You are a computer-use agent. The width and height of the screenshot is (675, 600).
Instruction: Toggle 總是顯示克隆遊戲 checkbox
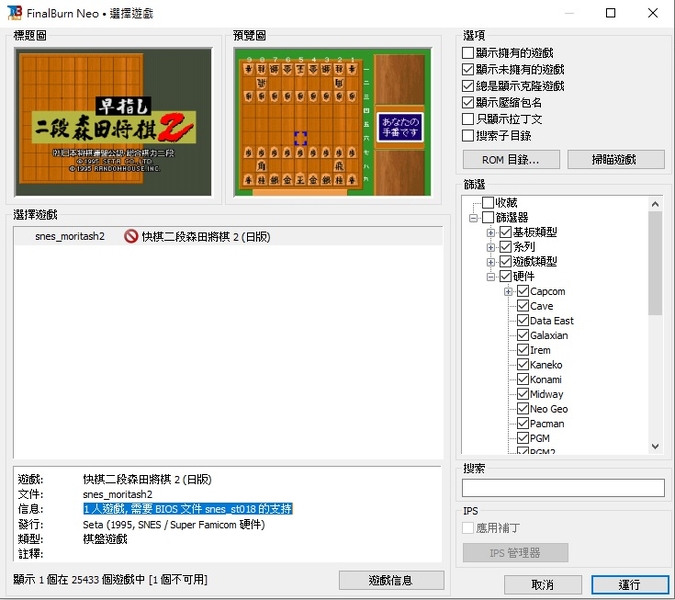468,86
